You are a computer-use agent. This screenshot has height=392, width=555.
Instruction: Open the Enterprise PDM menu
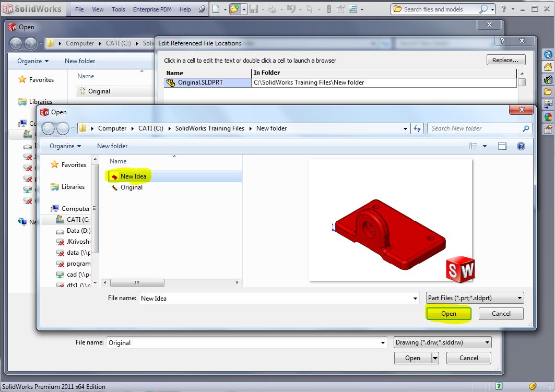(x=154, y=9)
